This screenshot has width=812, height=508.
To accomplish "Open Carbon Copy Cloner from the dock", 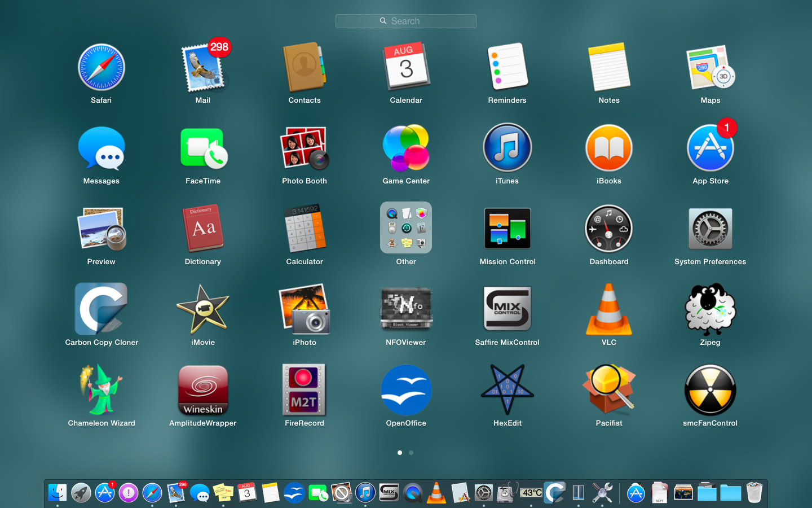I will point(555,493).
